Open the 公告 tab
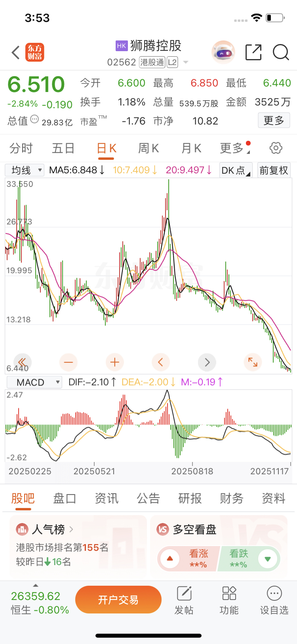The height and width of the screenshot is (644, 297). tap(148, 498)
